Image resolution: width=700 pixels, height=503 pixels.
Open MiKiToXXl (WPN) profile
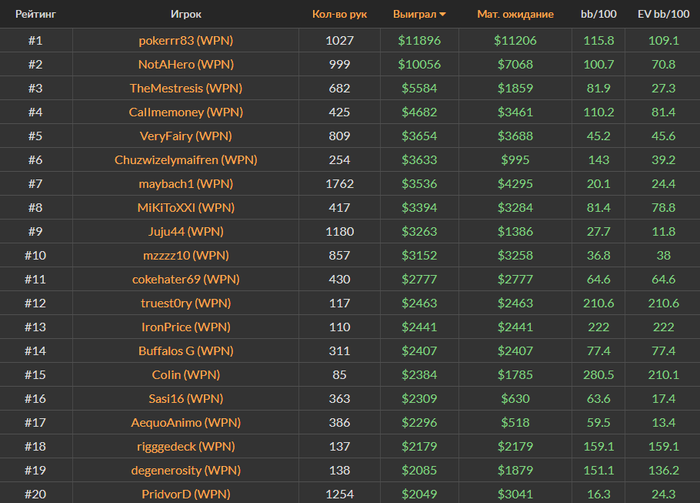pos(186,208)
